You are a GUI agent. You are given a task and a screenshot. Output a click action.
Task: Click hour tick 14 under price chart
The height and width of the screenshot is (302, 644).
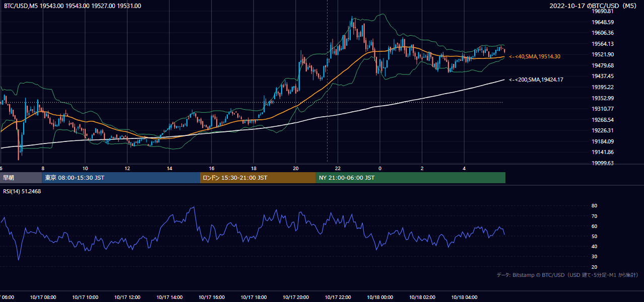[169, 168]
